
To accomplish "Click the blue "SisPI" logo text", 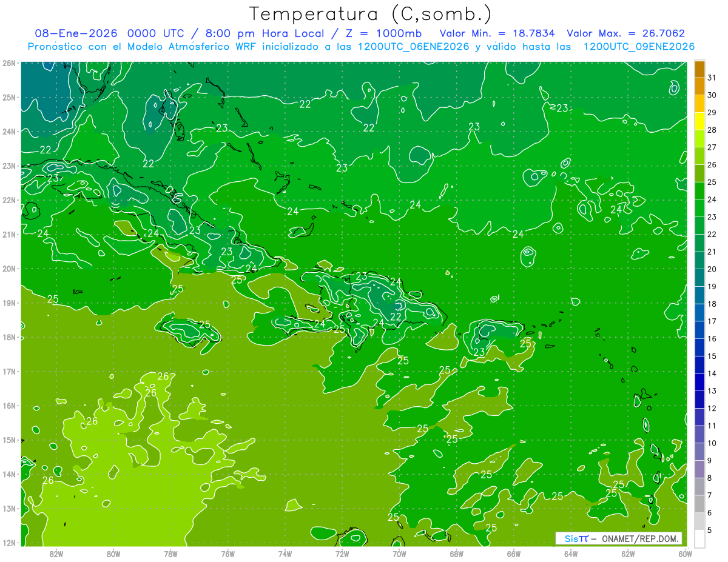I will point(576,538).
